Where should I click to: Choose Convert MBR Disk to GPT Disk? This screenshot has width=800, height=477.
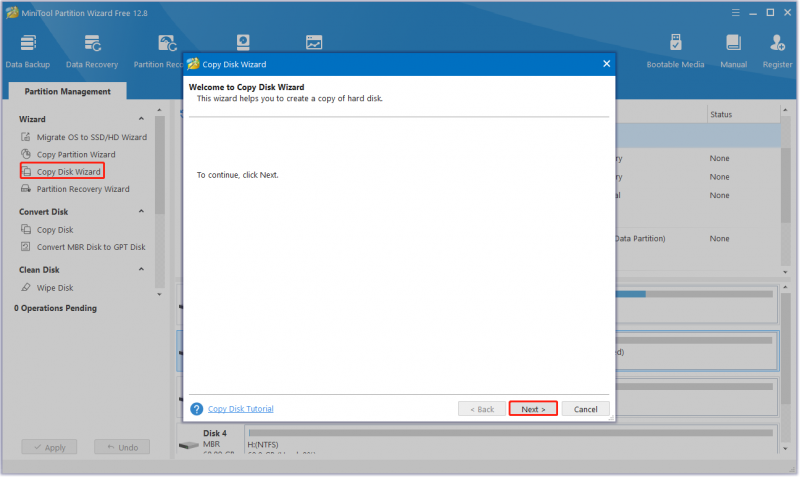(x=83, y=247)
